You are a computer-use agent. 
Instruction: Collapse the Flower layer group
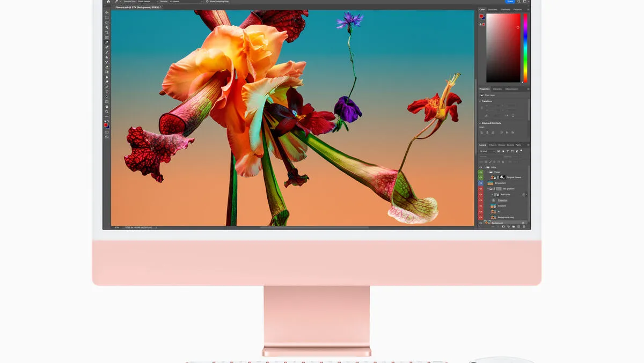(488, 172)
